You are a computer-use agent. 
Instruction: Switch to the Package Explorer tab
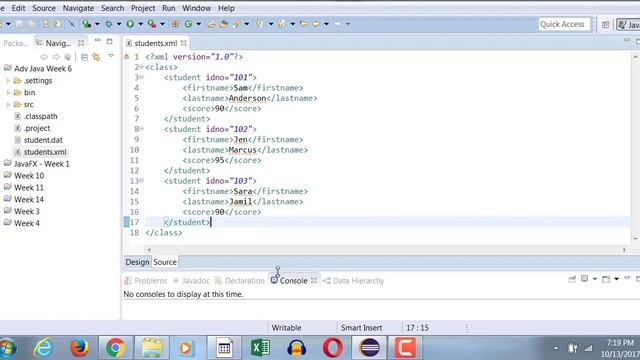tap(16, 43)
